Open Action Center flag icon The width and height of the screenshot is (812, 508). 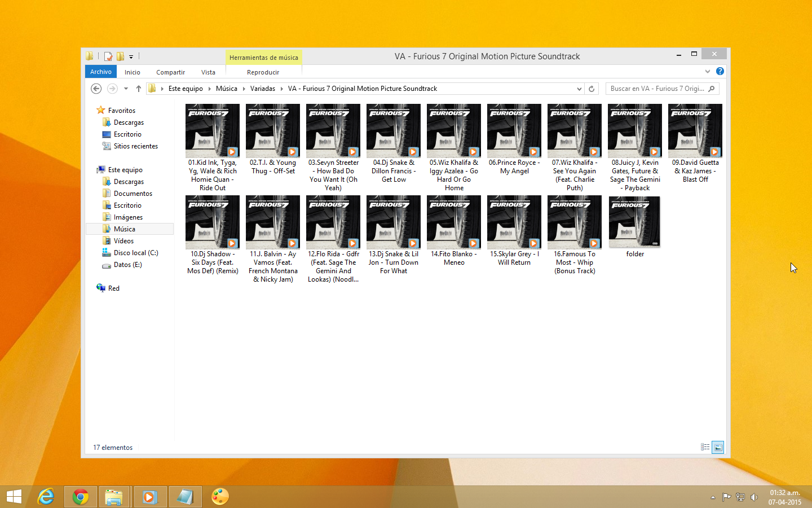726,497
